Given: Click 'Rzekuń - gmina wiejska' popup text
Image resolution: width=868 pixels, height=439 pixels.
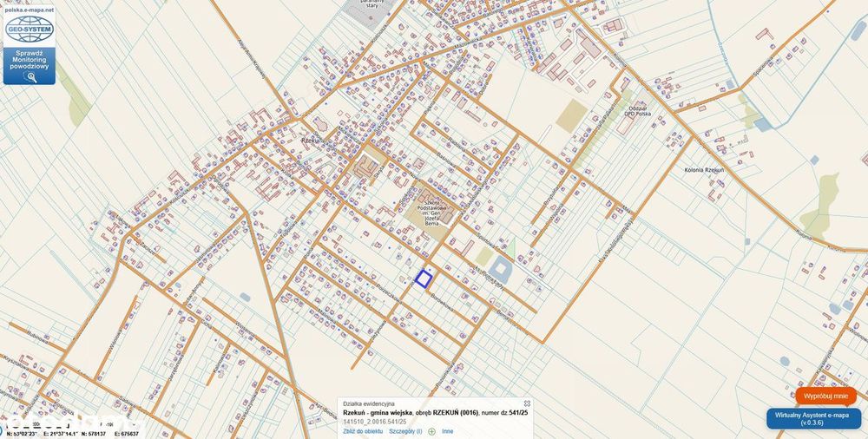Looking at the screenshot, I should (x=378, y=413).
